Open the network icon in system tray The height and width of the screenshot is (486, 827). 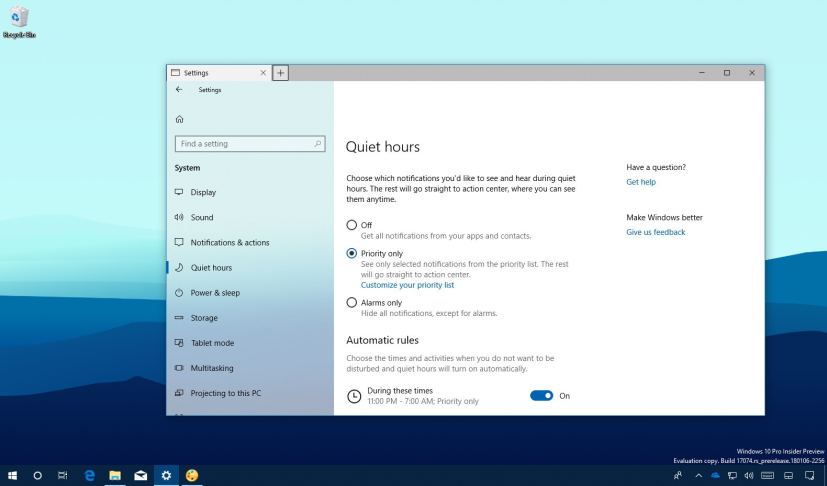point(732,475)
